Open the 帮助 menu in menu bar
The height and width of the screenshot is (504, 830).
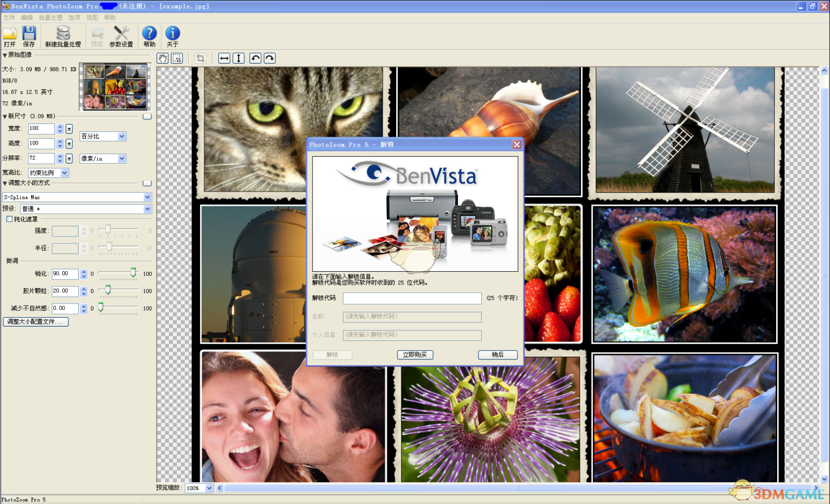click(x=110, y=18)
